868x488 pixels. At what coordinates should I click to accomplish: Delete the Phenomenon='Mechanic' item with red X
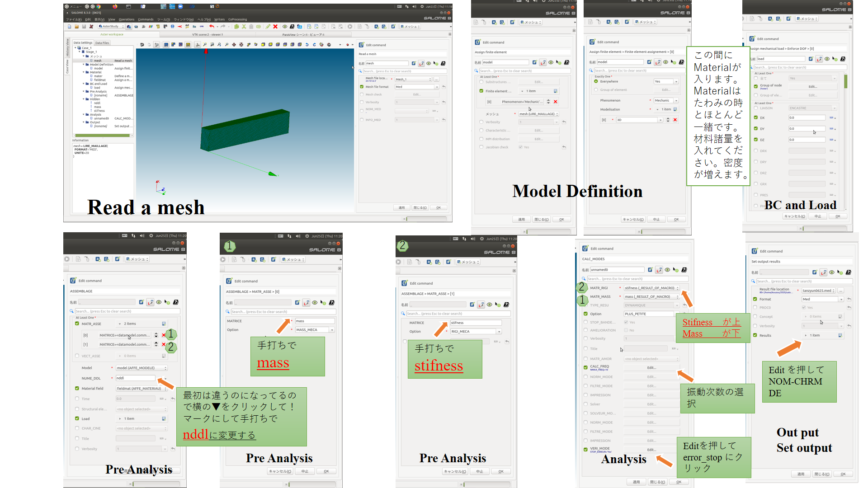(556, 102)
